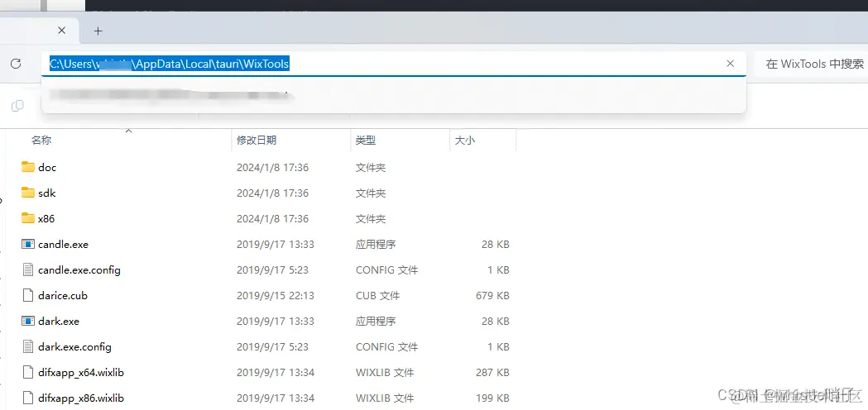Image resolution: width=868 pixels, height=410 pixels.
Task: Select the difxapp_x86.wixlib file name
Action: (81, 398)
